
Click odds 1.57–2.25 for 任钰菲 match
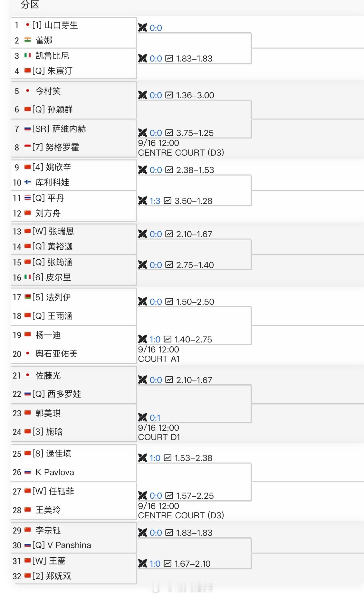click(195, 496)
